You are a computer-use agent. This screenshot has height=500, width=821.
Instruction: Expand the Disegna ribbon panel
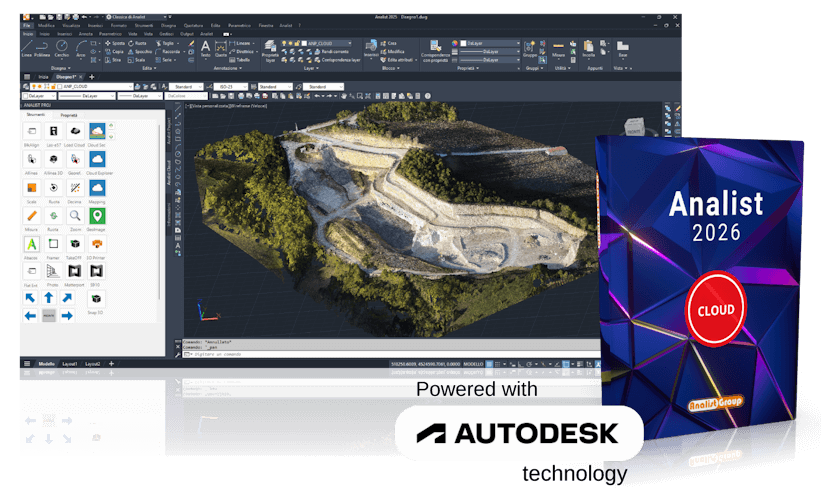61,68
